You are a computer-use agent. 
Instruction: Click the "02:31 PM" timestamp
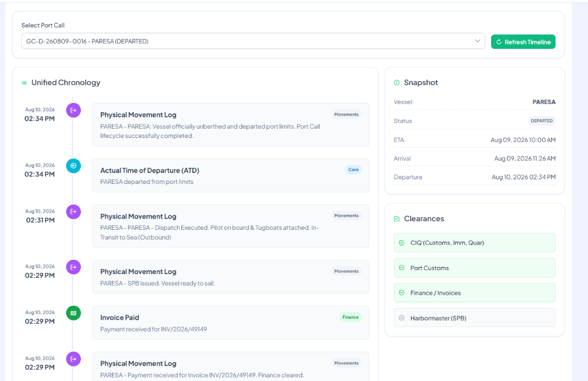click(40, 220)
